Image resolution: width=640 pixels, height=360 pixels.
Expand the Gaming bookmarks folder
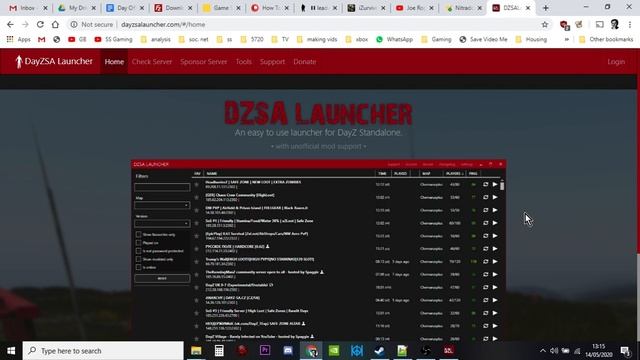(436, 40)
